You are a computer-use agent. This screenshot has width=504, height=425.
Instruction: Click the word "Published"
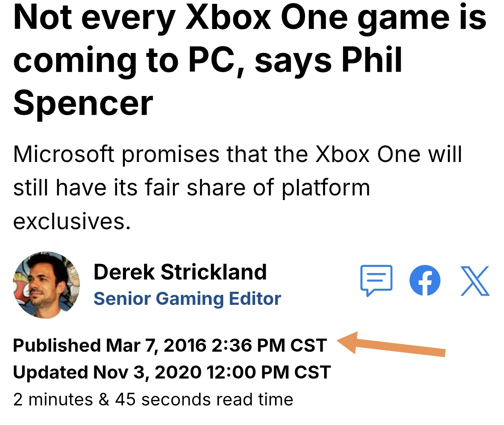pyautogui.click(x=56, y=345)
